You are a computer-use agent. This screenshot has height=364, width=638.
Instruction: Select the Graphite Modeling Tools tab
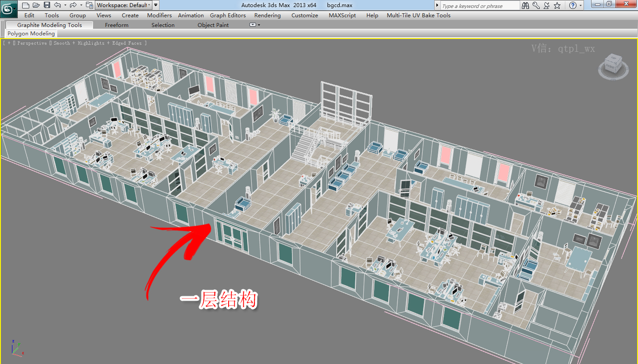click(50, 25)
